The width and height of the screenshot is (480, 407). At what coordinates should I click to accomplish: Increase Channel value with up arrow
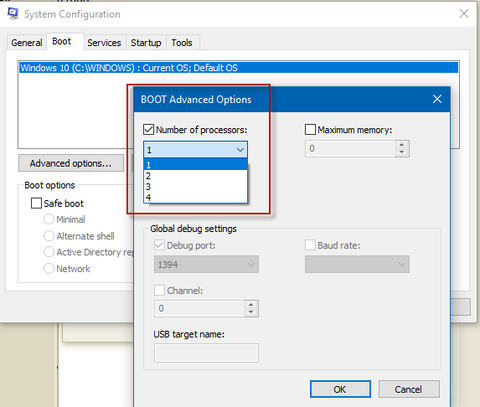[x=251, y=305]
